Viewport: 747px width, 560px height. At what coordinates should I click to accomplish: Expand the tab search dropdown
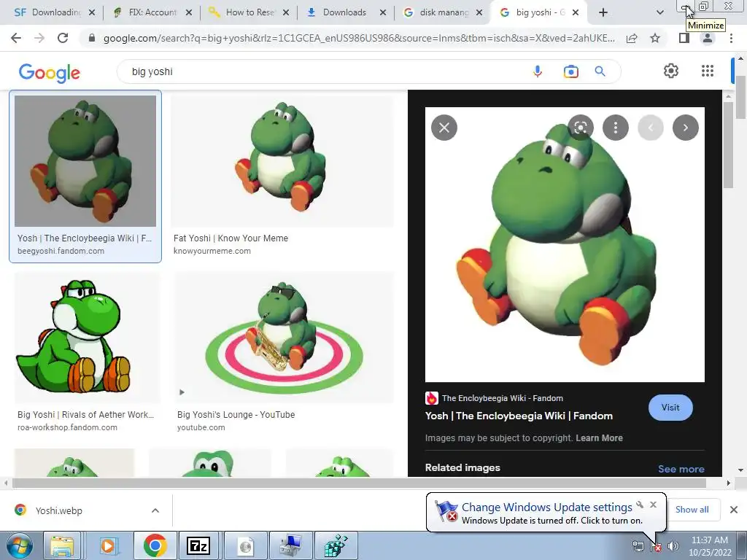pyautogui.click(x=659, y=12)
